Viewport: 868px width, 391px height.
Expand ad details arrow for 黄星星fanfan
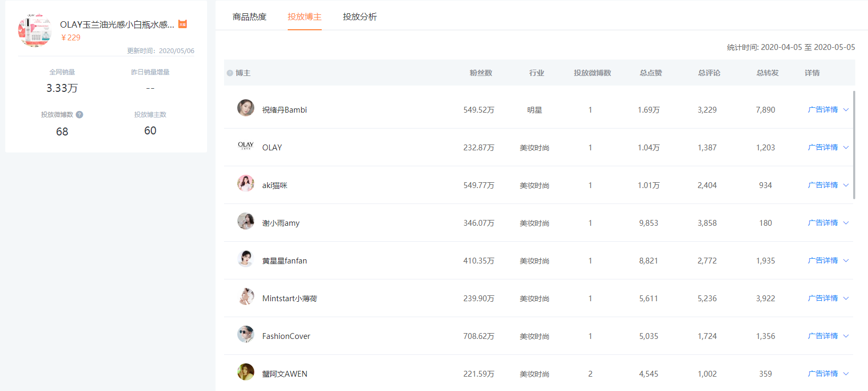point(846,261)
